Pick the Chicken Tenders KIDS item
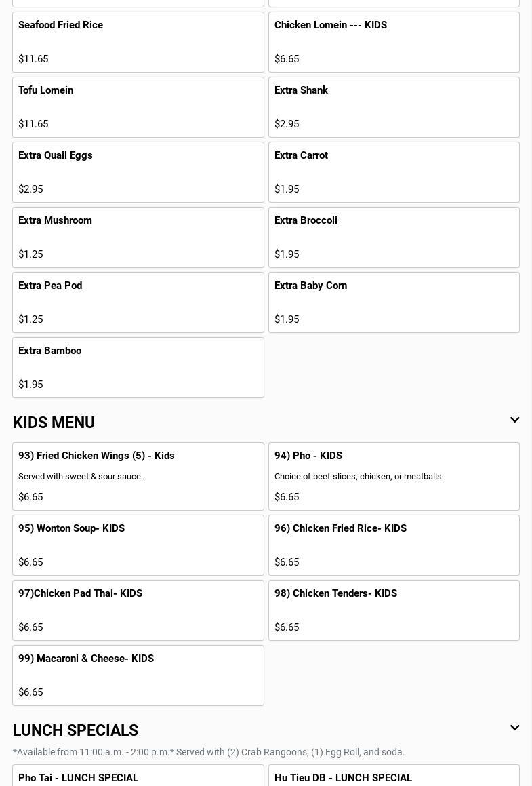The image size is (532, 786). (394, 610)
